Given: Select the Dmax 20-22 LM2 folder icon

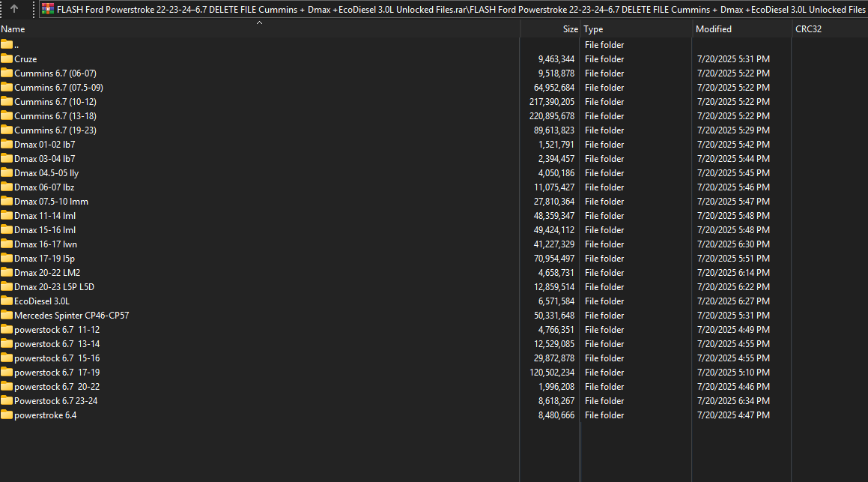Looking at the screenshot, I should (7, 273).
